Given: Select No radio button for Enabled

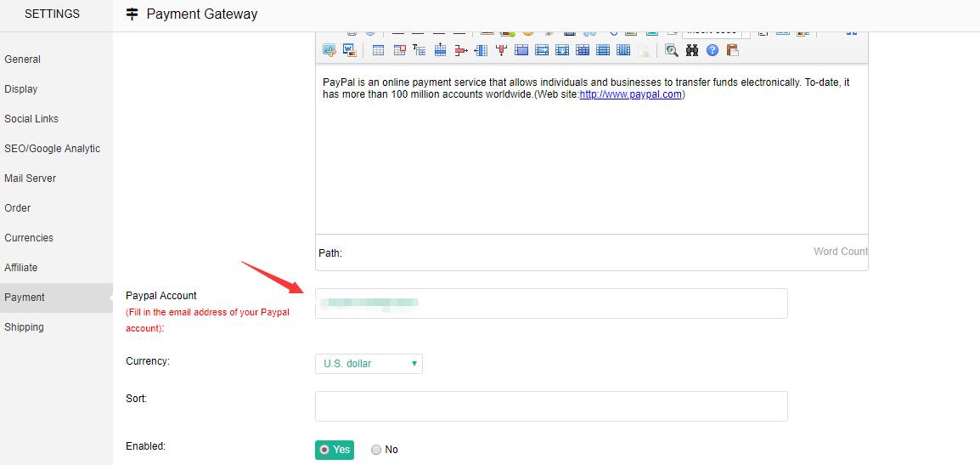Looking at the screenshot, I should pos(376,450).
